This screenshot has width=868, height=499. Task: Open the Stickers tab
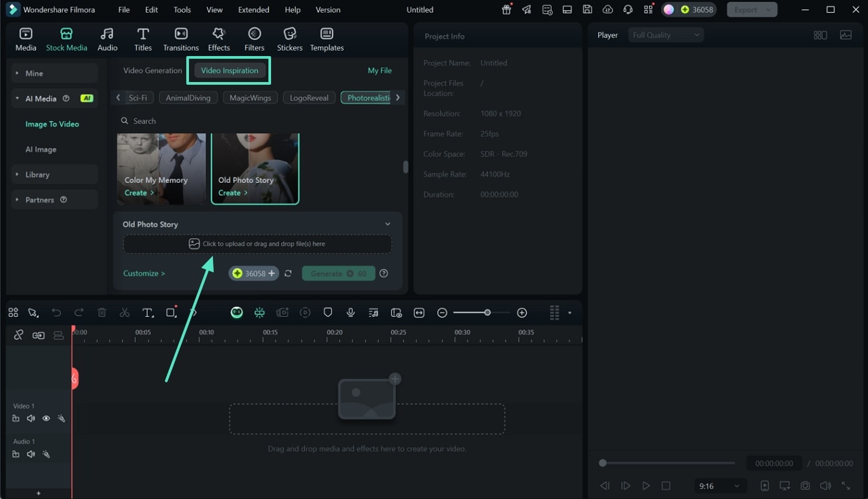click(290, 39)
